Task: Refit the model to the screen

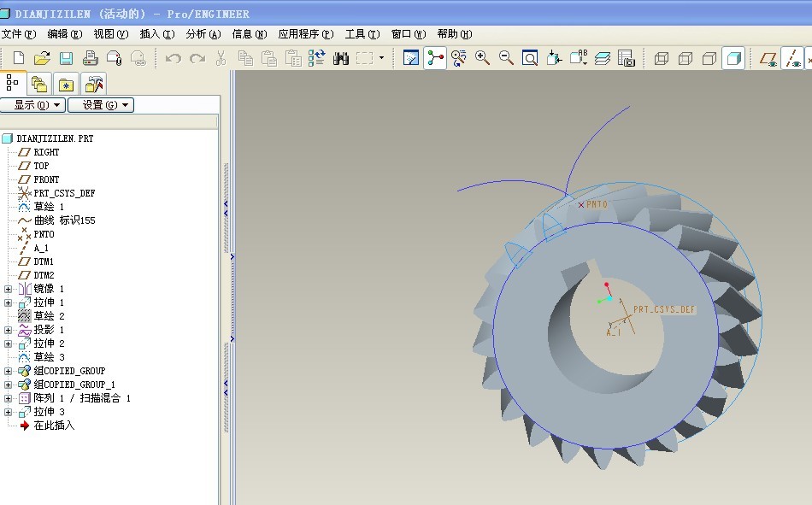Action: coord(530,58)
